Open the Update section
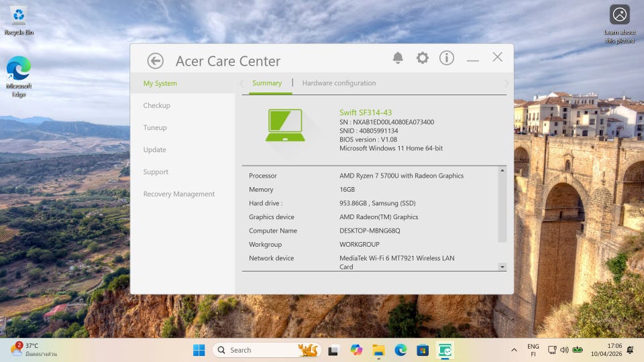This screenshot has width=644, height=362. click(x=154, y=149)
